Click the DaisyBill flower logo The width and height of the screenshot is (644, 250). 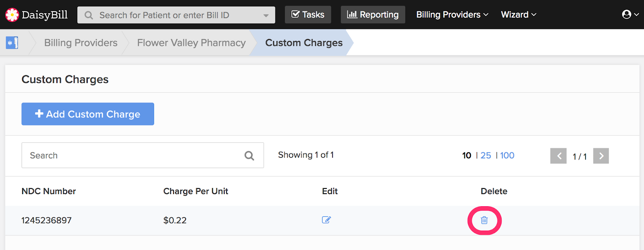pos(12,15)
